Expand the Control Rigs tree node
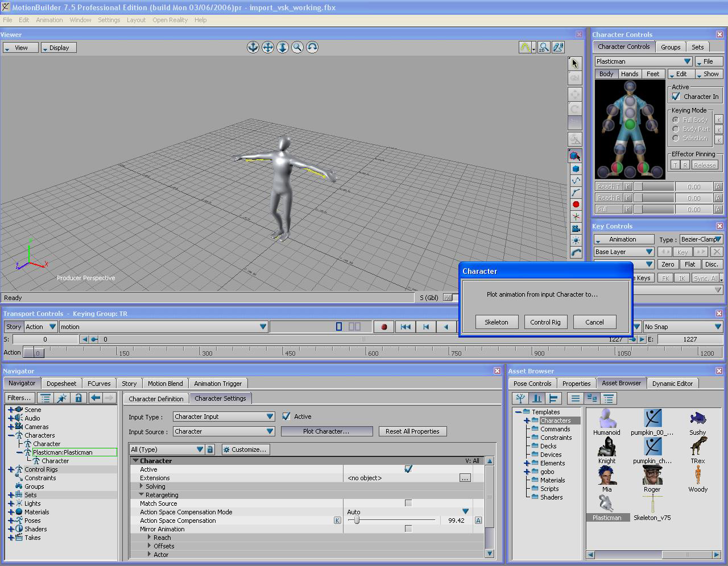This screenshot has width=728, height=566. pyautogui.click(x=11, y=469)
